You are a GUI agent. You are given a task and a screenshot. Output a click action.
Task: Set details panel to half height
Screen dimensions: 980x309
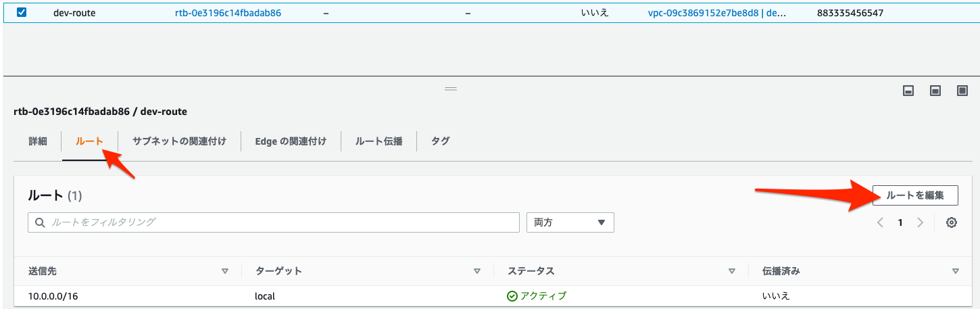pos(935,91)
